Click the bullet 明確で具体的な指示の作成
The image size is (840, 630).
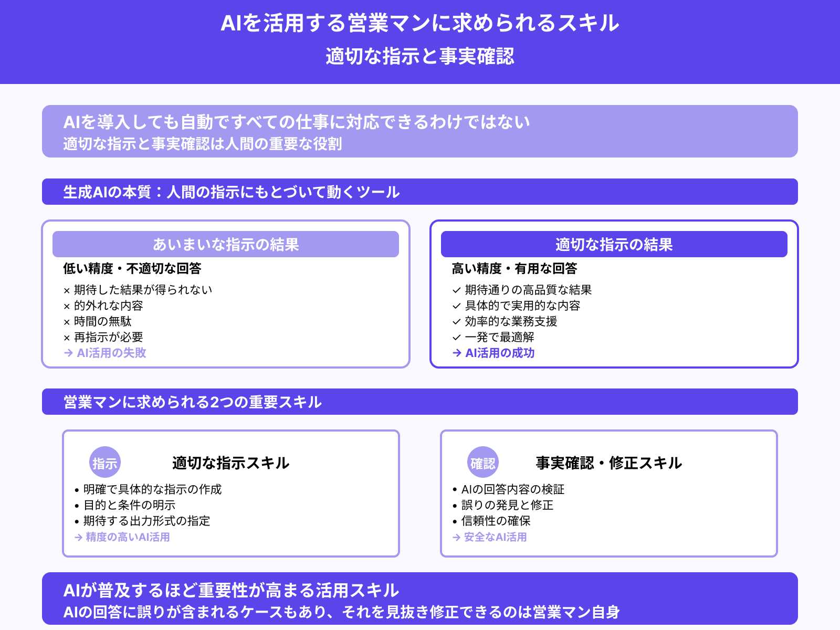[148, 489]
